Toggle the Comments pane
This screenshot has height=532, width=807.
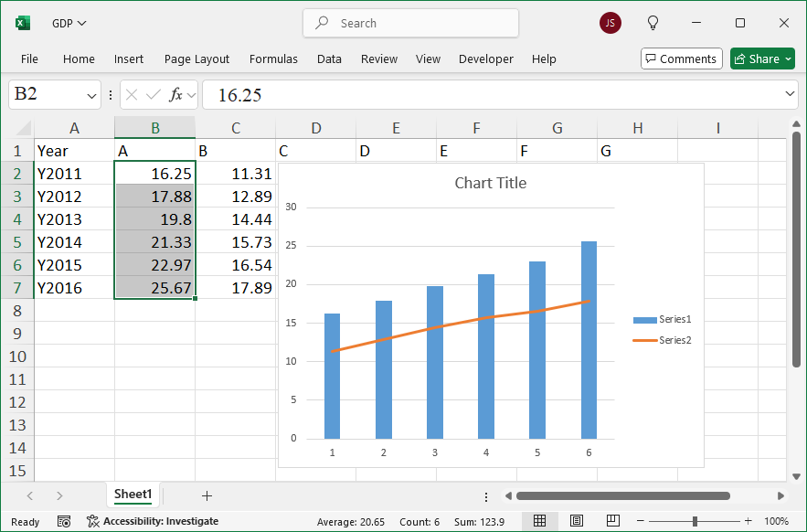681,58
